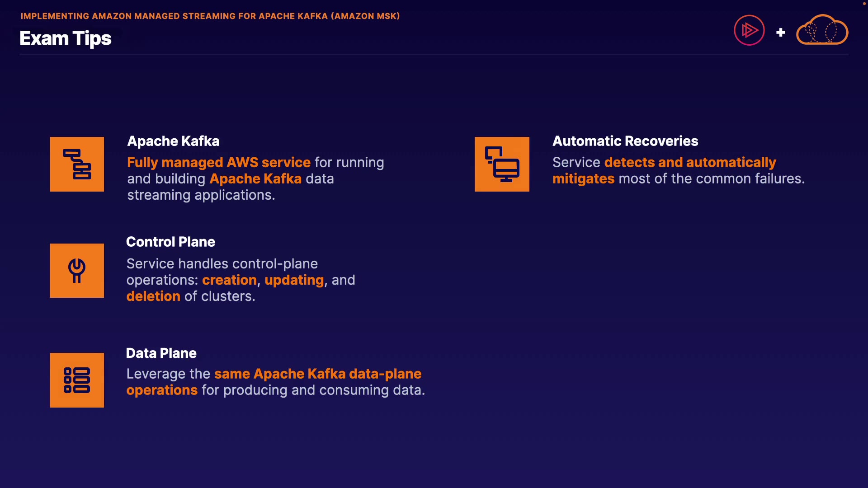Click the orange cloud guru logo

pyautogui.click(x=822, y=30)
